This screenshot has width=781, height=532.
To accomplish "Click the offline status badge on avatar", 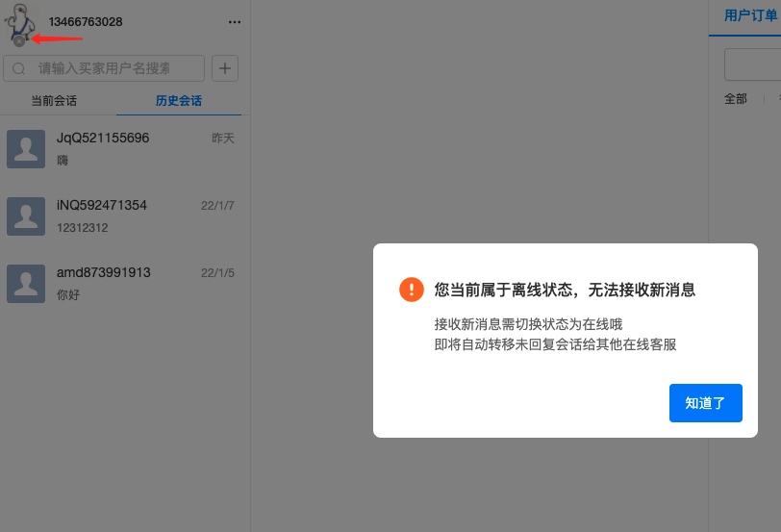I will coord(18,40).
